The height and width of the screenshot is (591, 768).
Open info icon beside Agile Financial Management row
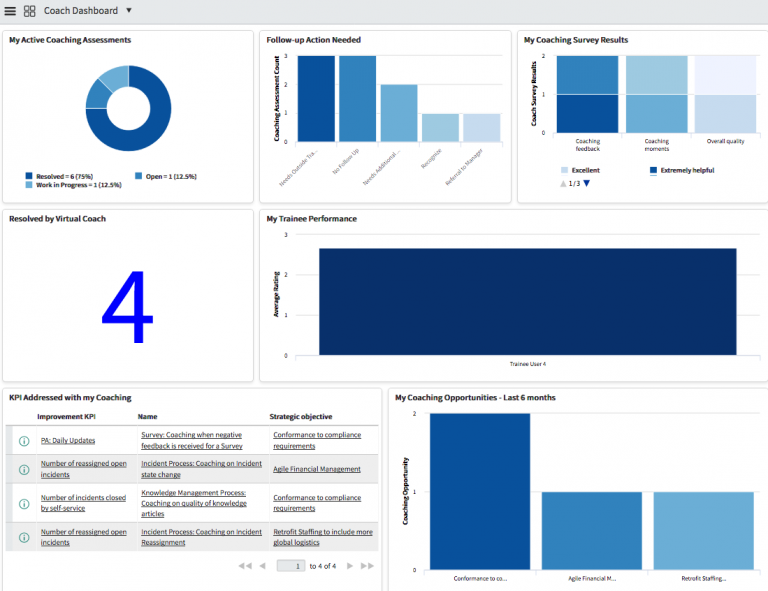(x=24, y=469)
